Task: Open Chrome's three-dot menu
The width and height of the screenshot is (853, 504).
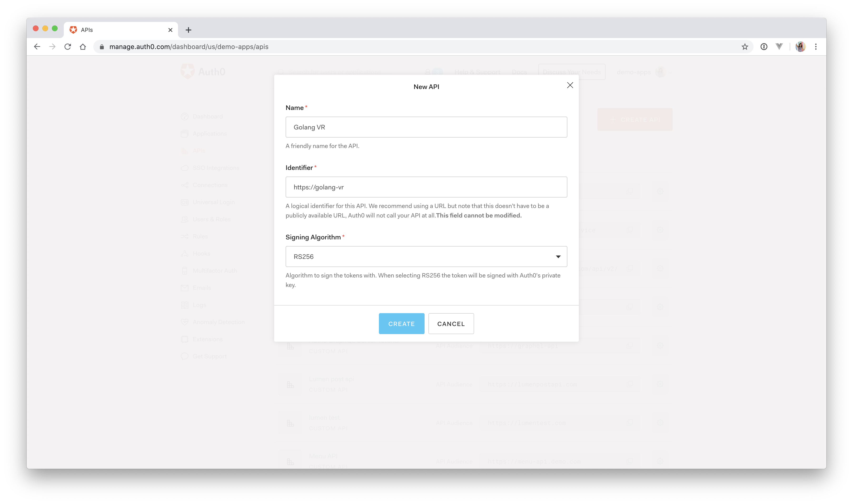Action: click(x=816, y=47)
